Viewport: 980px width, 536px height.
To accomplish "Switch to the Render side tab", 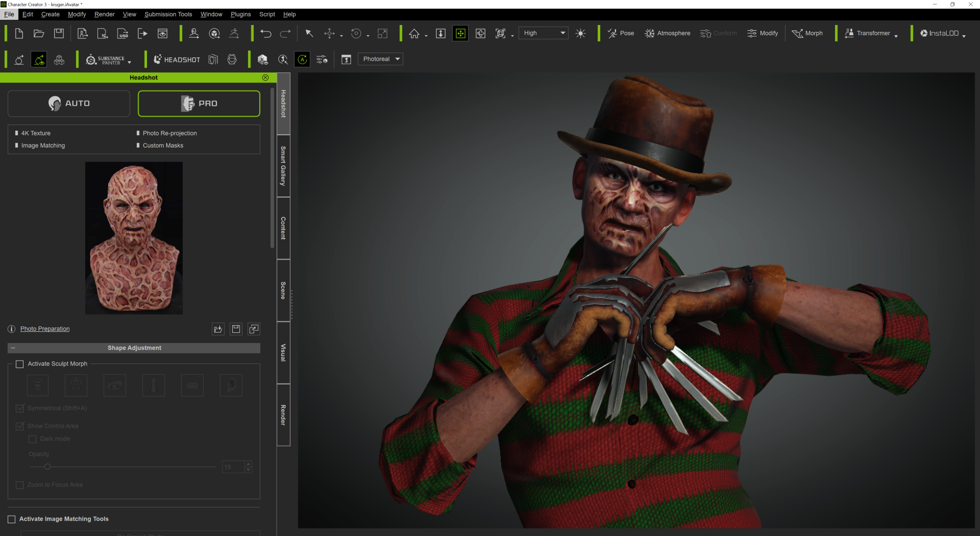I will click(x=283, y=415).
